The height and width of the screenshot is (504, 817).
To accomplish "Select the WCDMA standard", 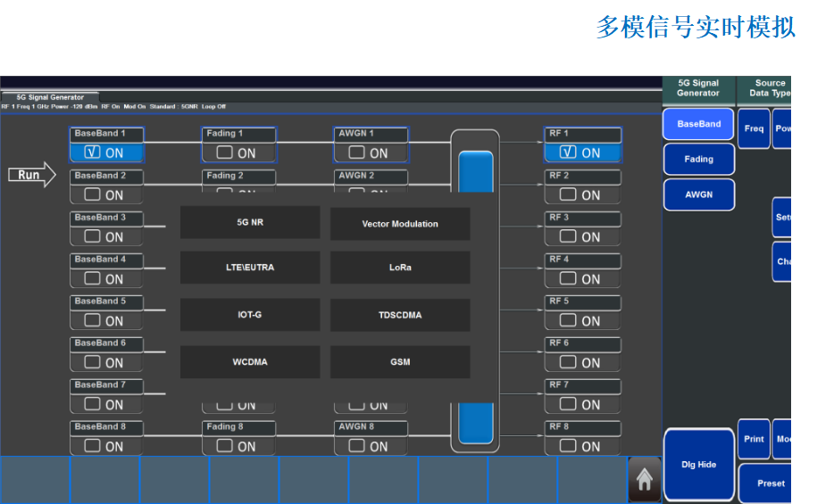I will (x=250, y=362).
